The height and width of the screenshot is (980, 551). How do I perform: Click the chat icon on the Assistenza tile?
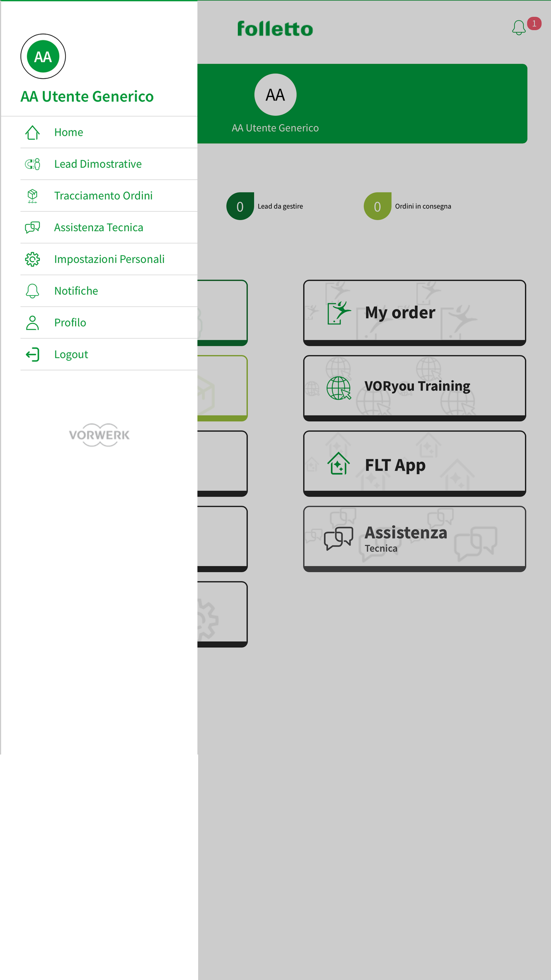338,538
